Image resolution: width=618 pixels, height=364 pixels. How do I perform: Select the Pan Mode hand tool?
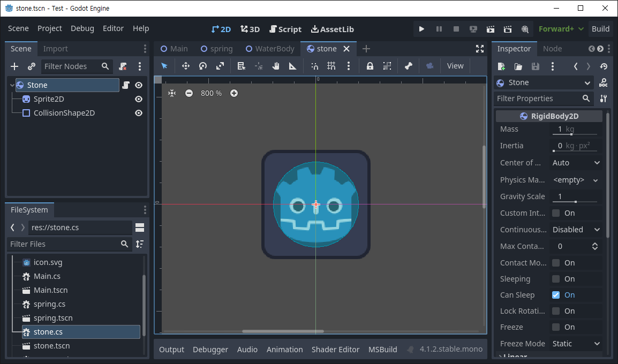tap(275, 66)
